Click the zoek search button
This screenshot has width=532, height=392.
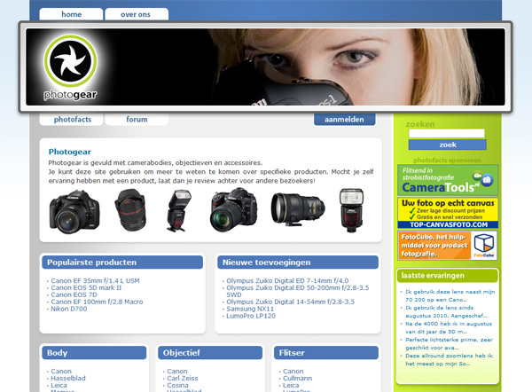[448, 145]
